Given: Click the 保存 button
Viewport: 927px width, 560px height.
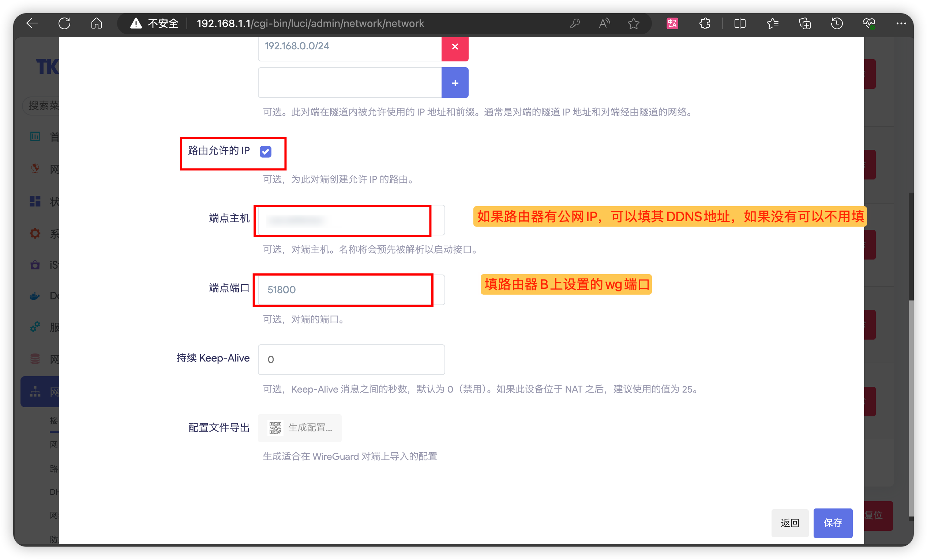Looking at the screenshot, I should pyautogui.click(x=833, y=523).
